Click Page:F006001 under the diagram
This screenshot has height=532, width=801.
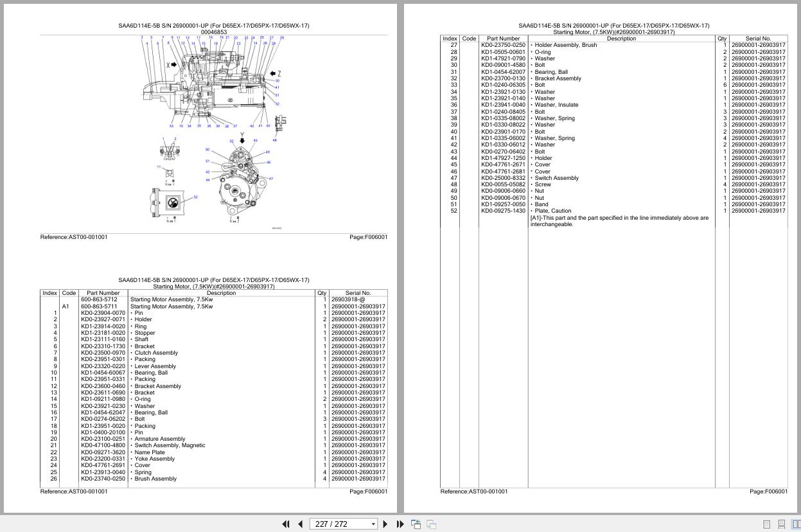369,237
